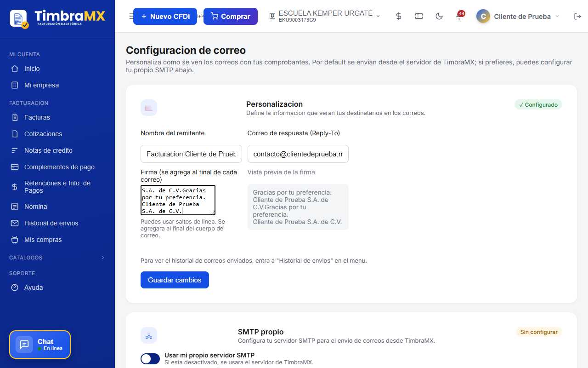Open Nomina in sidebar
The image size is (588, 368).
coord(57,207)
